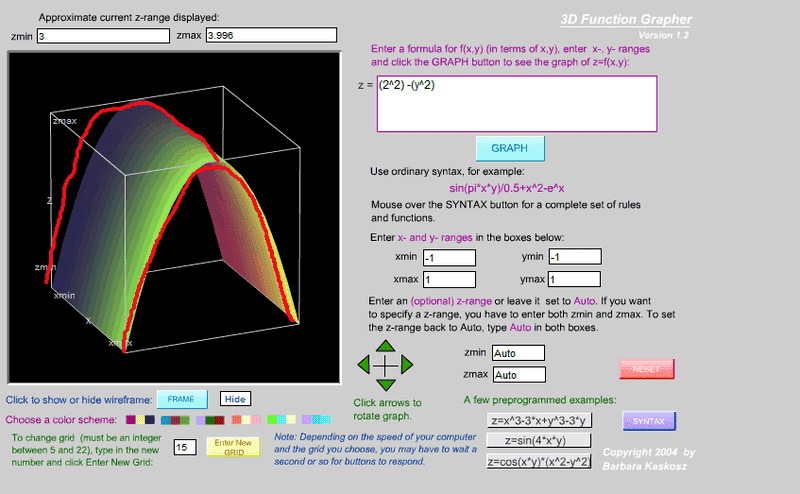
Task: Load the z=cos(x*y)*(x^2-y^2) example
Action: click(x=539, y=461)
